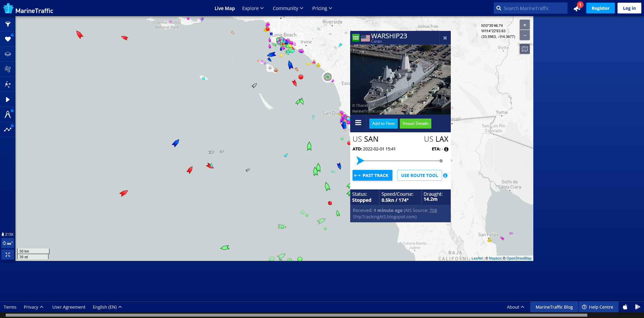Click the Apple App Store icon

[625, 307]
